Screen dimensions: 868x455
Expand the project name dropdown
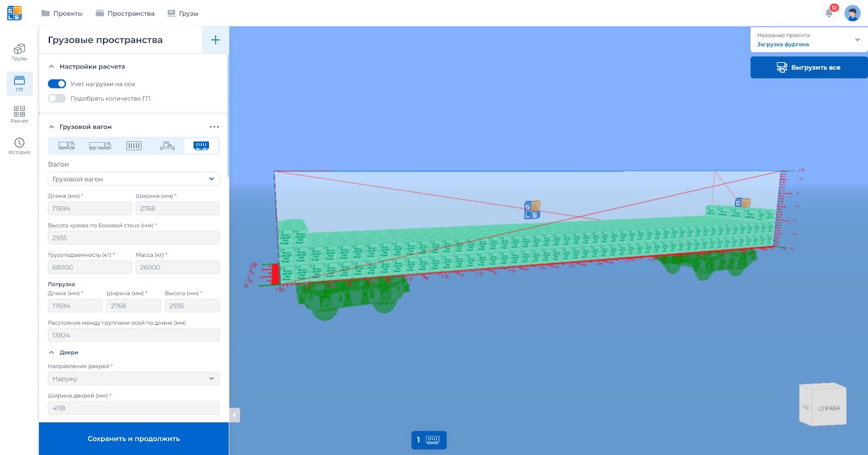pyautogui.click(x=857, y=40)
